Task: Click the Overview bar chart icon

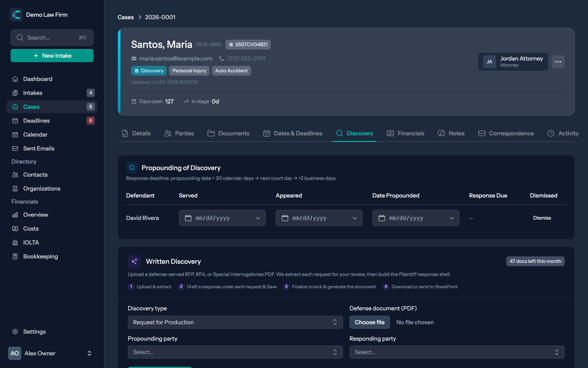Action: pos(15,215)
